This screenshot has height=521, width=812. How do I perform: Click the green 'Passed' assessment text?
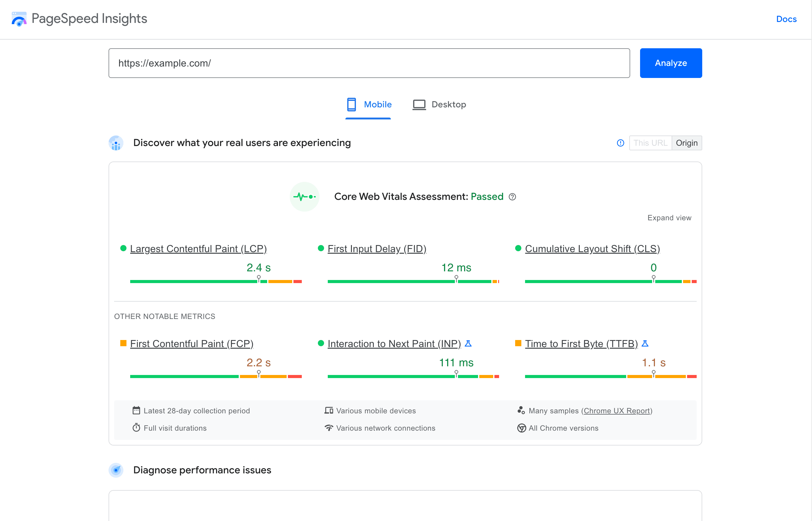point(487,196)
